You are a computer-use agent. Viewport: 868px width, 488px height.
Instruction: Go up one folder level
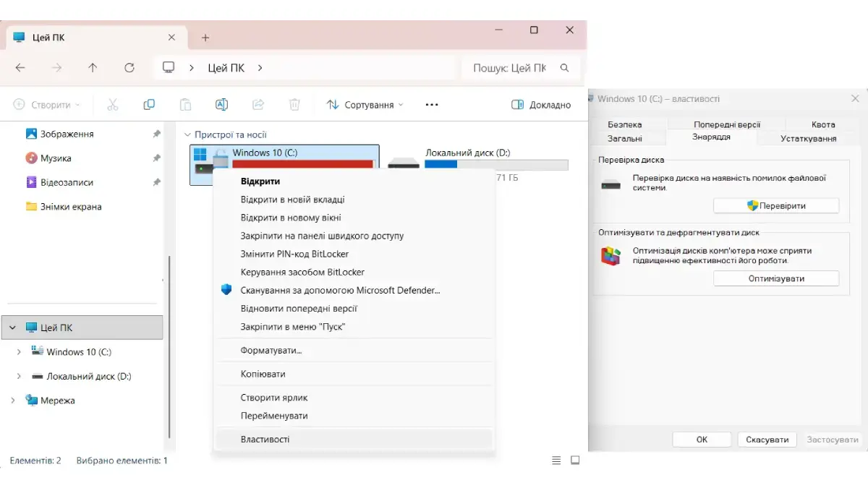[x=93, y=68]
